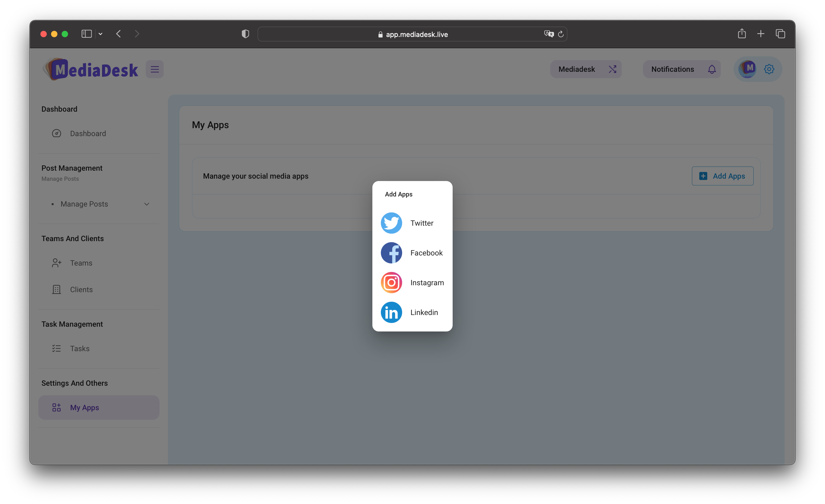The image size is (825, 504).
Task: Open the Manage Posts sidebar item
Action: click(99, 204)
